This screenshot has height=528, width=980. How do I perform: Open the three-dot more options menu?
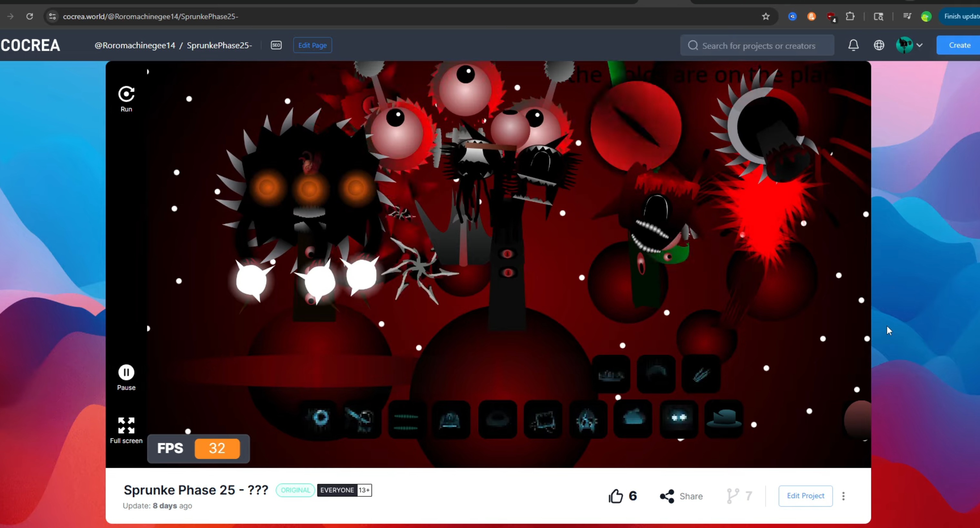tap(844, 496)
